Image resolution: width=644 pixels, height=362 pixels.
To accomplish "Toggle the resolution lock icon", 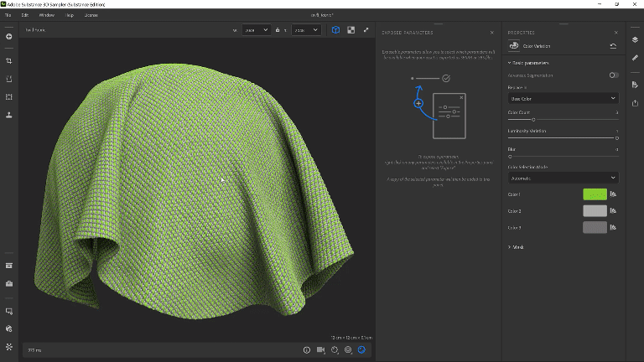I will tap(278, 30).
